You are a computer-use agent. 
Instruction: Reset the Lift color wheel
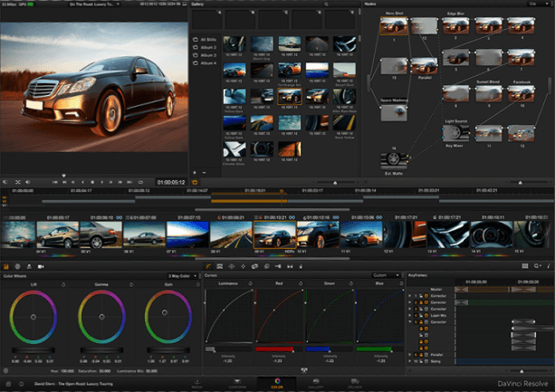click(63, 284)
